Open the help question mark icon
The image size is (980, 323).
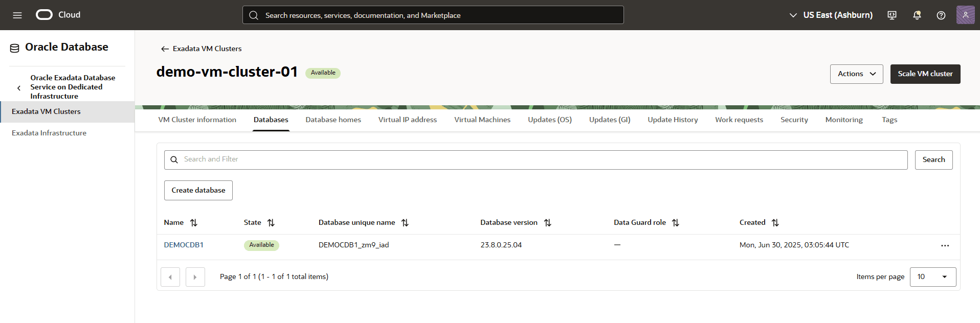pos(941,15)
